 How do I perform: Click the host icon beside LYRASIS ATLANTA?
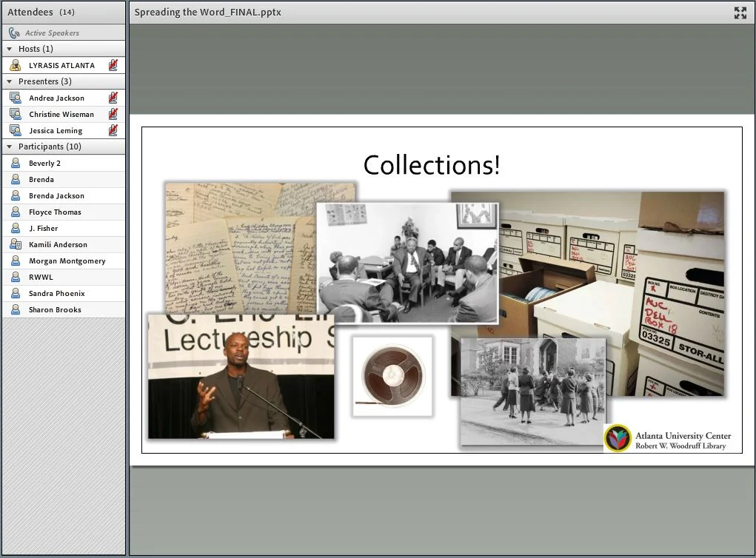[x=16, y=65]
